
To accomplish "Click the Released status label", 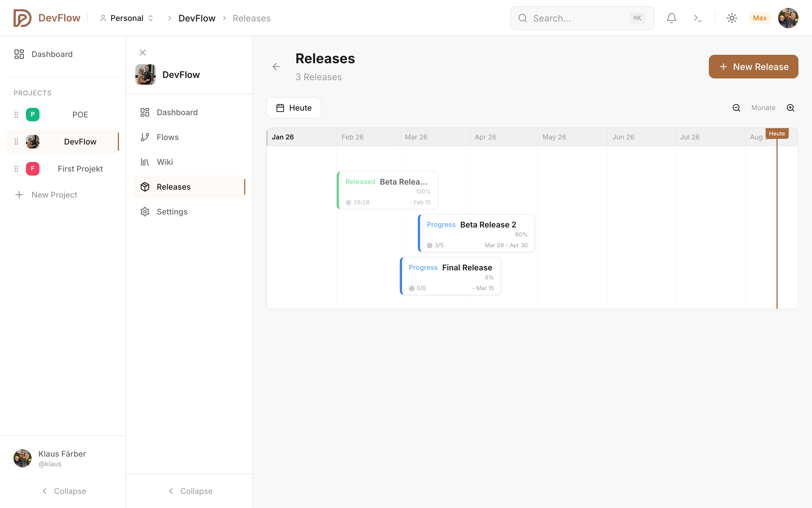I will pyautogui.click(x=360, y=182).
